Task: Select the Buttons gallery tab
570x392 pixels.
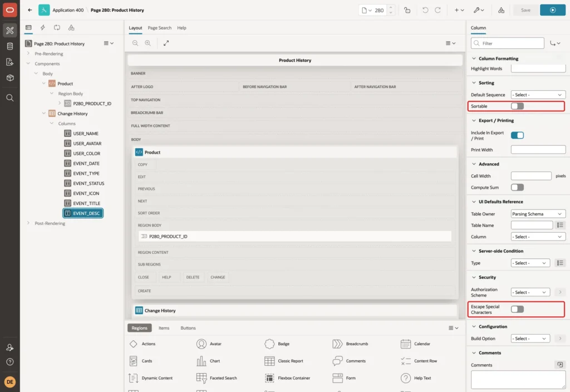Action: (188, 327)
